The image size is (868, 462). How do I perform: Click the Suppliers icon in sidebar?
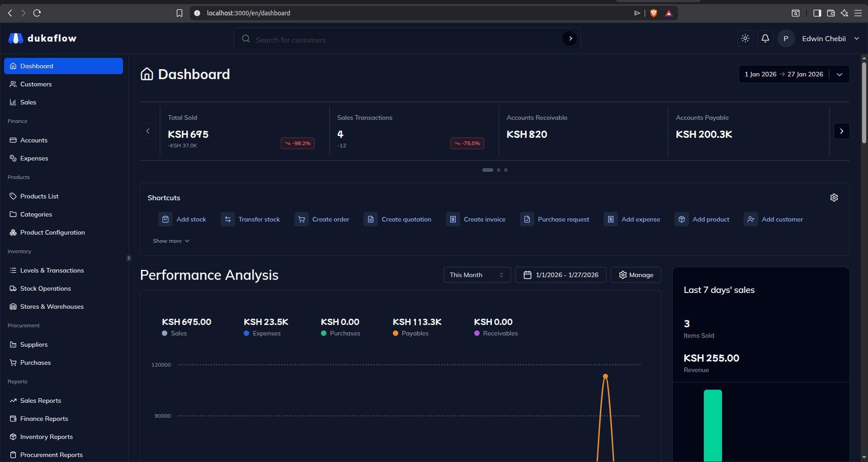click(13, 344)
